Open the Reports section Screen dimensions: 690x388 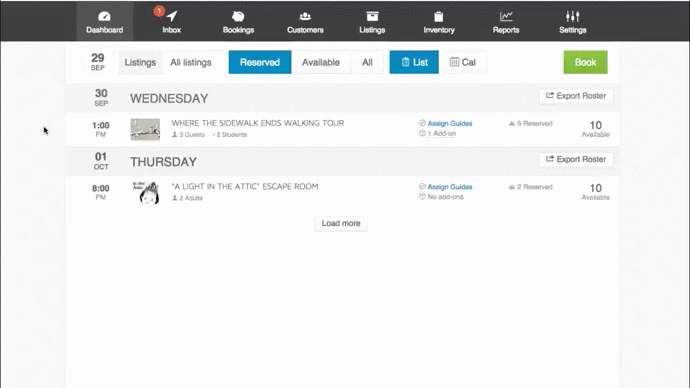tap(506, 22)
